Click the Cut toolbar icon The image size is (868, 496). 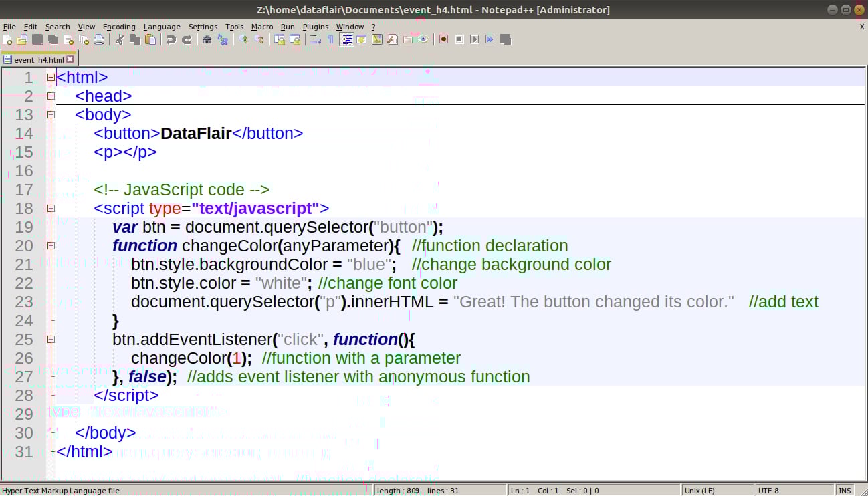(x=119, y=39)
